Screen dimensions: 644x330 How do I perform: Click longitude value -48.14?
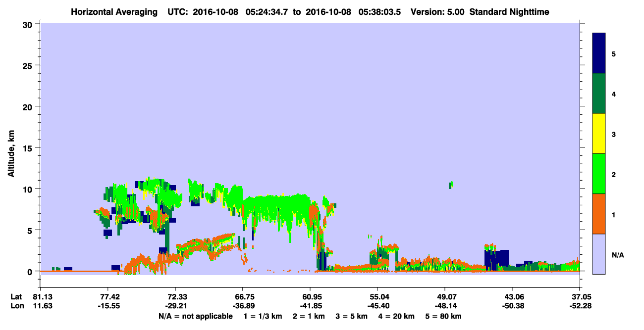tap(445, 306)
